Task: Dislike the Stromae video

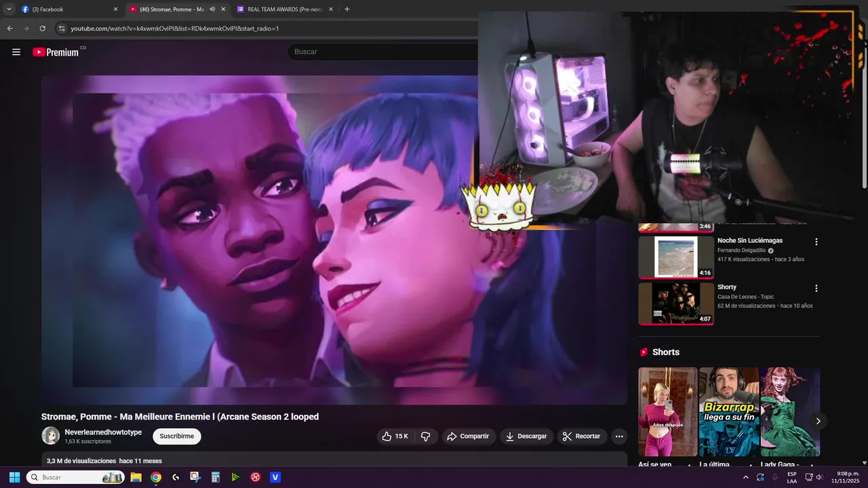Action: (426, 436)
